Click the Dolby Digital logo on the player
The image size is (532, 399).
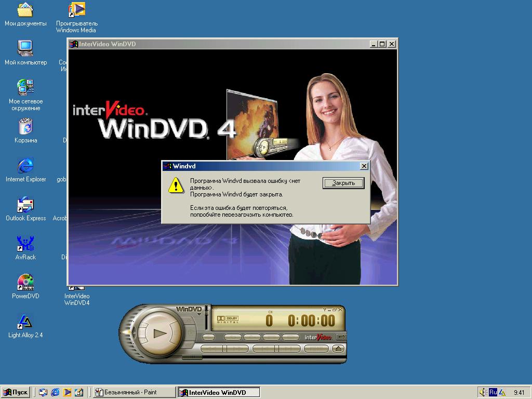click(x=228, y=320)
